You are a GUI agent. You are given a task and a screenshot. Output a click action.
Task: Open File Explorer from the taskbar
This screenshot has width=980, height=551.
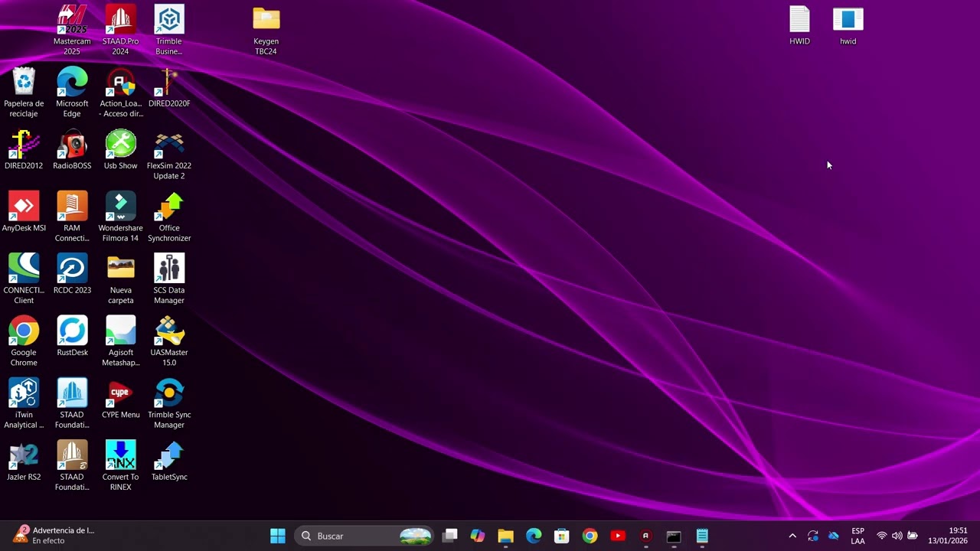point(505,536)
